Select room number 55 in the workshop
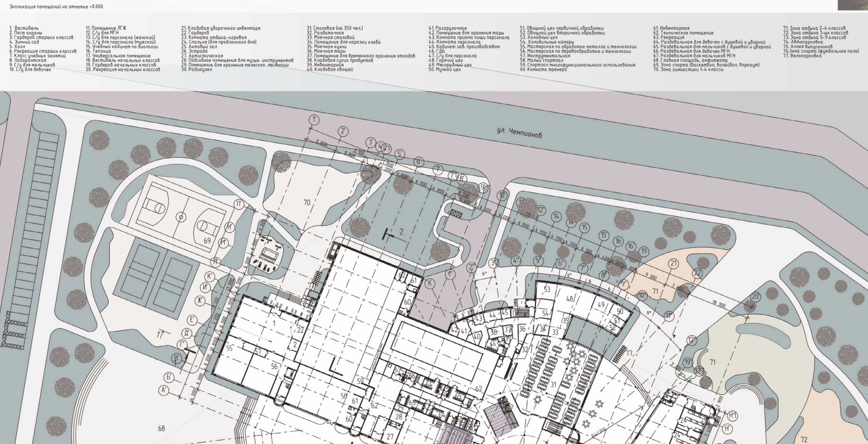 pos(230,348)
